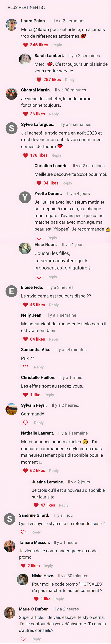Open Sarah Lambert's avatar photo
111x644 pixels.
25,59
